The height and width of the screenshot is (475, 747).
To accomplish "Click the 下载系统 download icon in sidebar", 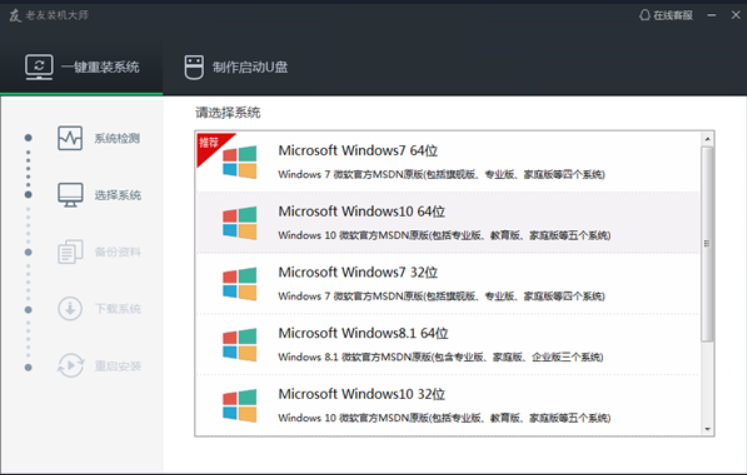I will [x=70, y=309].
